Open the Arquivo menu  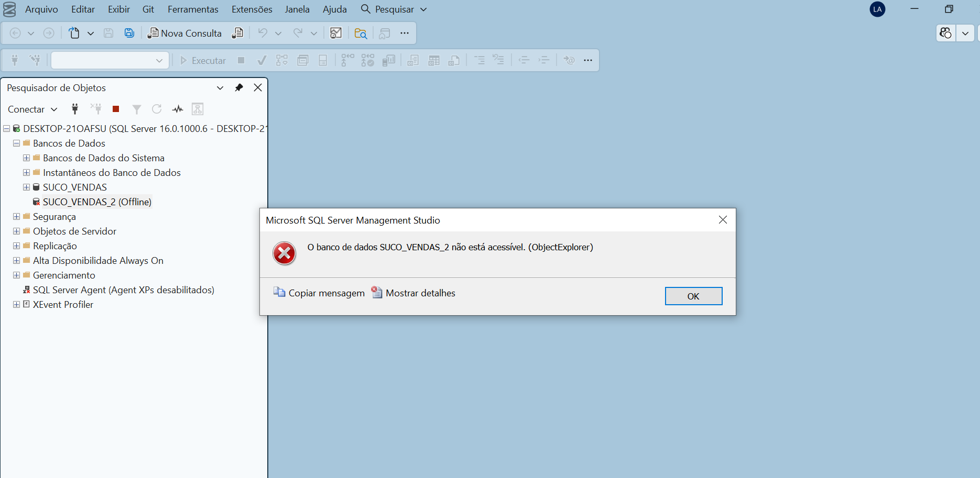coord(41,9)
